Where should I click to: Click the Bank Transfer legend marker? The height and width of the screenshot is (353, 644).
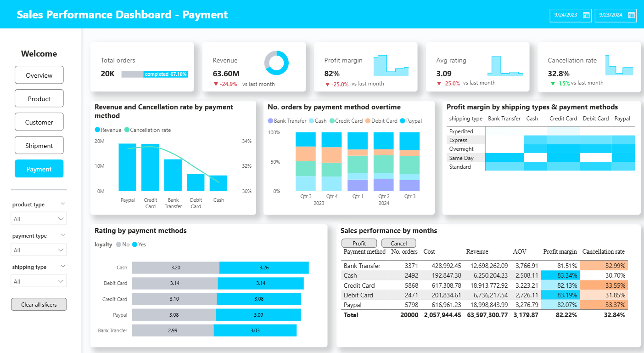click(270, 121)
